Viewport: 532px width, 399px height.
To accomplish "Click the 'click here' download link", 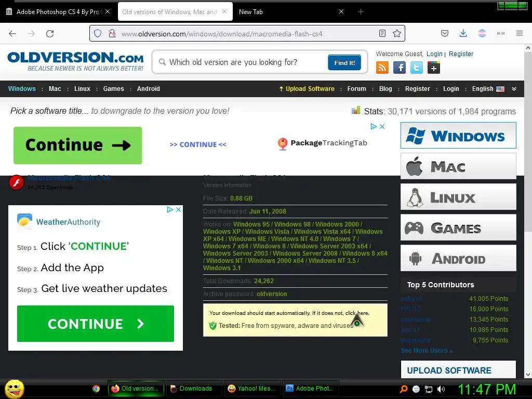I will click(x=357, y=313).
